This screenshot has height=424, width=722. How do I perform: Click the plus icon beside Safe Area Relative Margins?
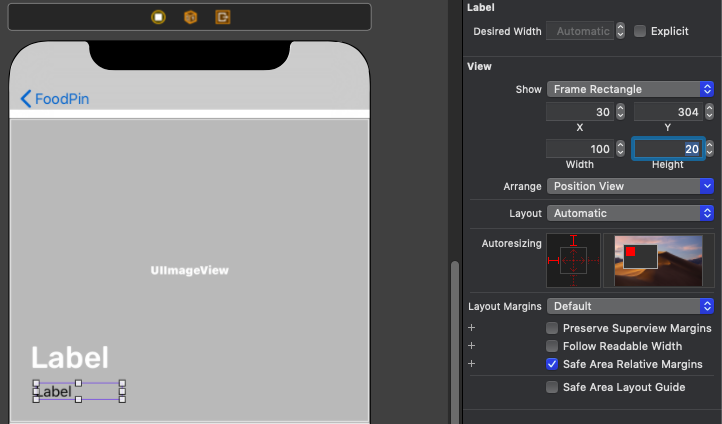click(471, 364)
